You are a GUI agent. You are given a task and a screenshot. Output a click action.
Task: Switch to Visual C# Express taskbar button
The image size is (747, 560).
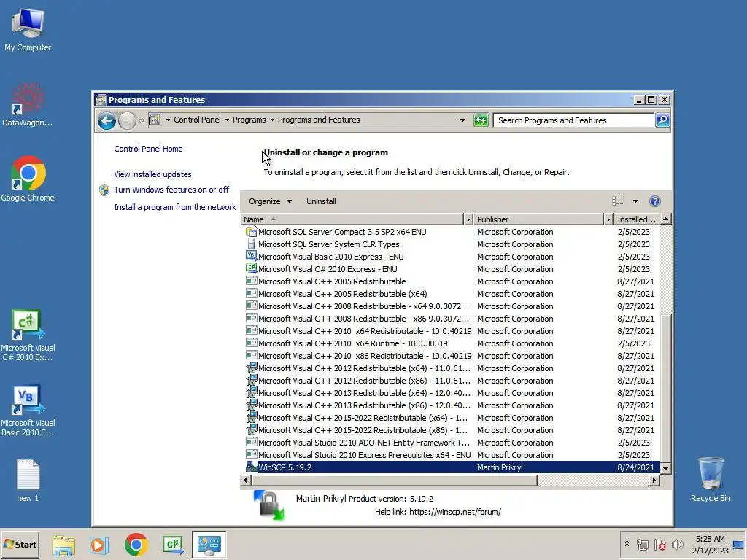click(x=172, y=545)
